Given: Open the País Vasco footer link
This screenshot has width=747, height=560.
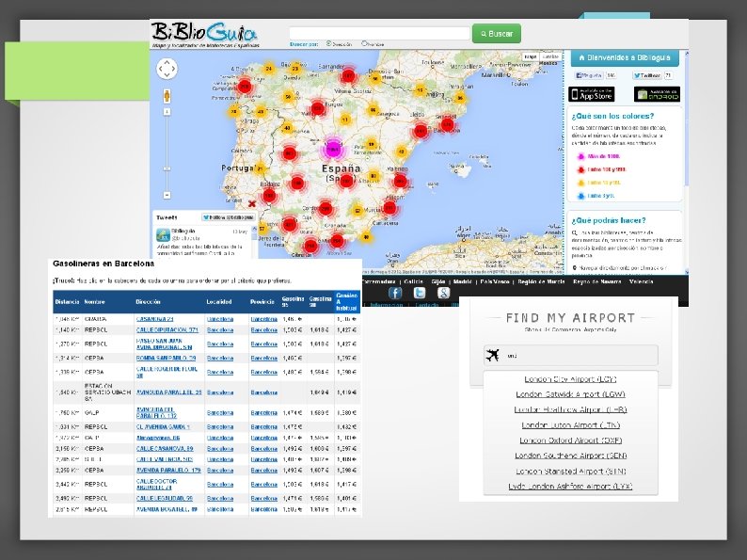Looking at the screenshot, I should coord(495,281).
